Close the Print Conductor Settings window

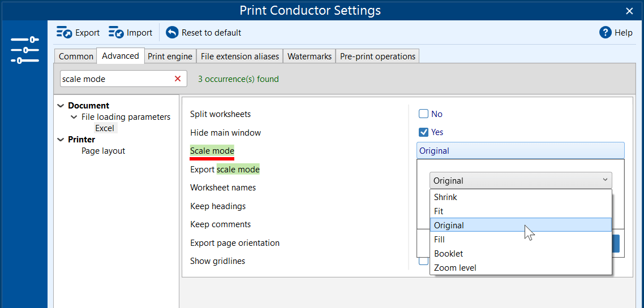click(x=629, y=11)
